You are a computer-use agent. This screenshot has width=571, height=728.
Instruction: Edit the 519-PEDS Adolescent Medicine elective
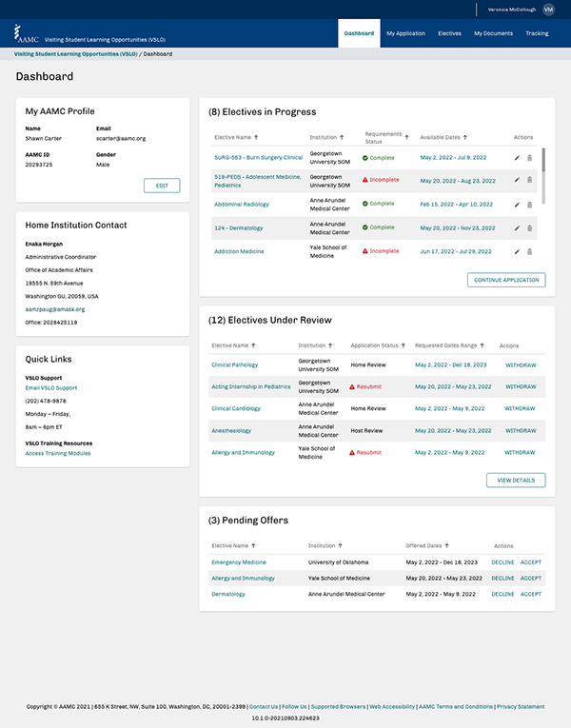point(517,180)
